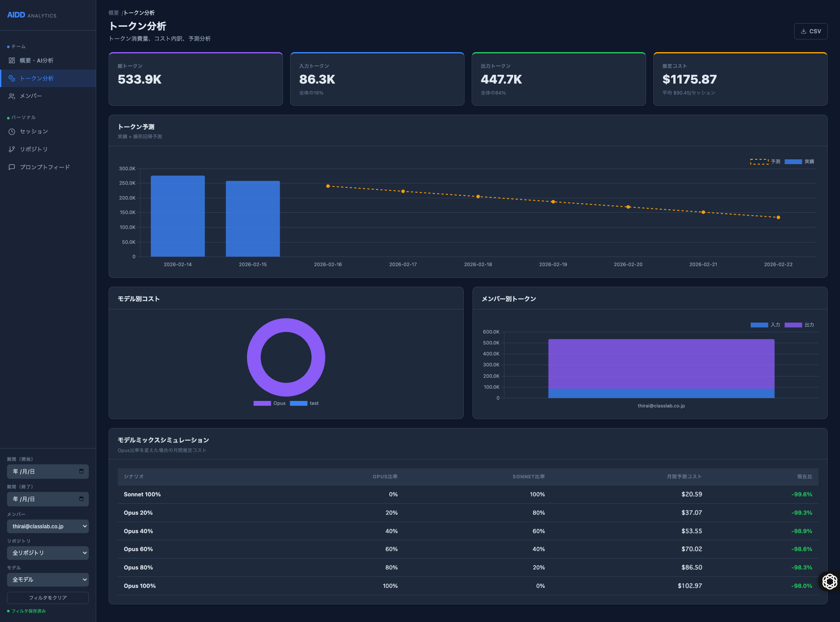The image size is (840, 622).
Task: Click the overview dashboard grid icon
Action: pos(12,60)
